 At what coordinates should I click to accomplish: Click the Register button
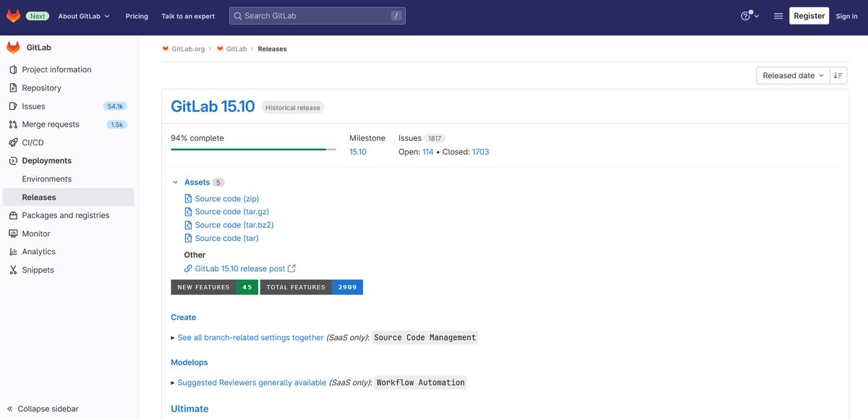pos(809,16)
